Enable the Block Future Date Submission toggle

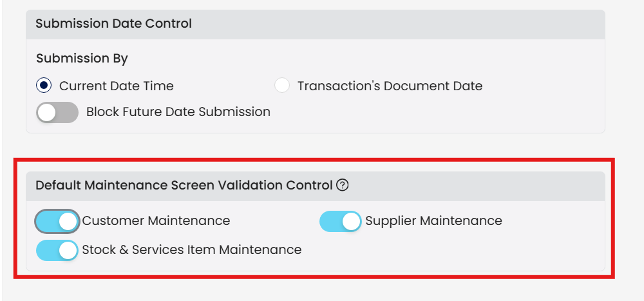57,112
